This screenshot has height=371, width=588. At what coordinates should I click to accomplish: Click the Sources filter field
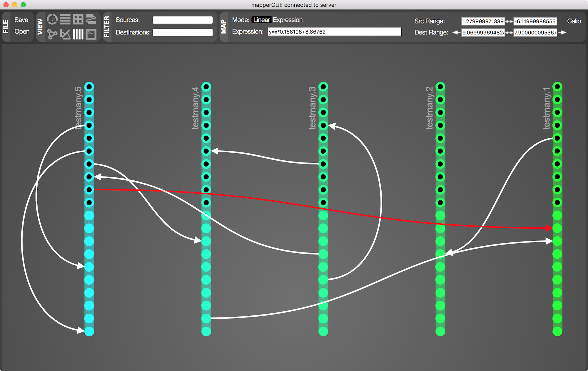(x=183, y=20)
